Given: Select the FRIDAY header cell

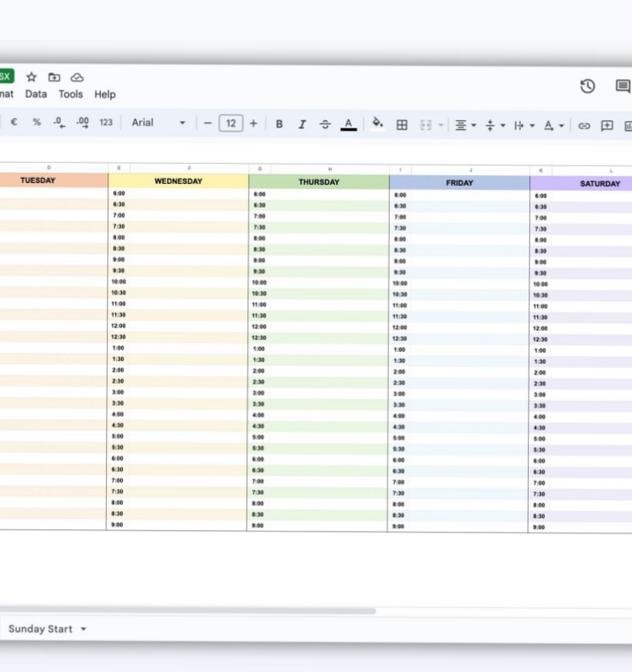Looking at the screenshot, I should (460, 183).
